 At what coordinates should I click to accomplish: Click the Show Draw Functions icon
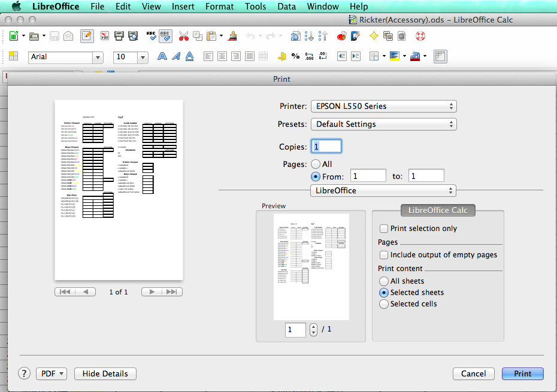click(x=356, y=36)
